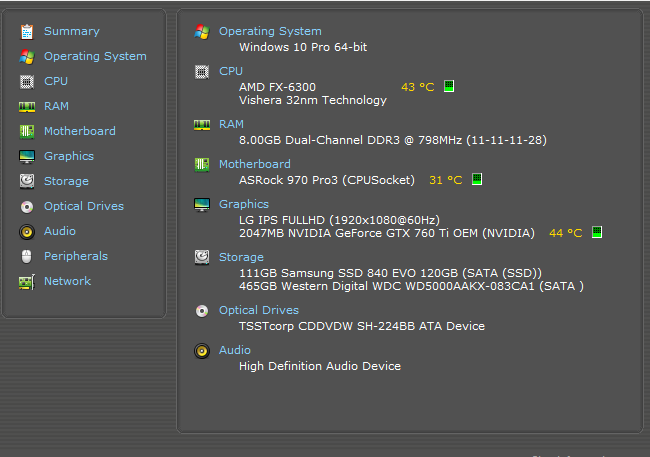Image resolution: width=650 pixels, height=457 pixels.
Task: Click the Windows flag icon in main panel
Action: pos(202,32)
